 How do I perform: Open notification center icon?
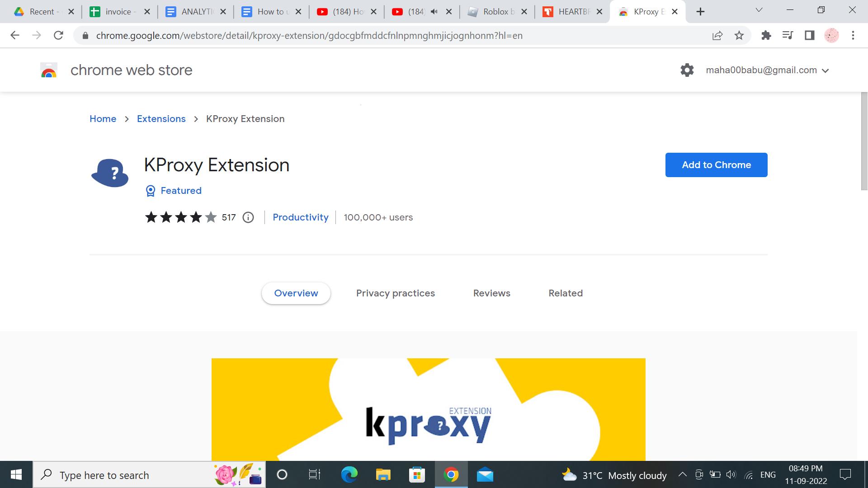[x=845, y=474]
